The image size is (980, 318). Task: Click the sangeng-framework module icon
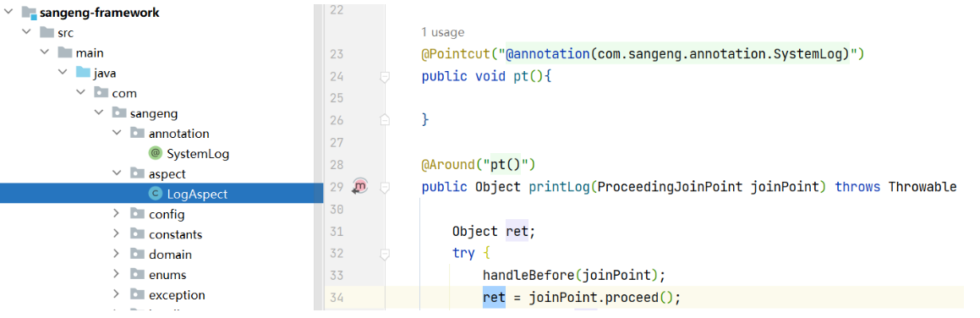pyautogui.click(x=29, y=13)
